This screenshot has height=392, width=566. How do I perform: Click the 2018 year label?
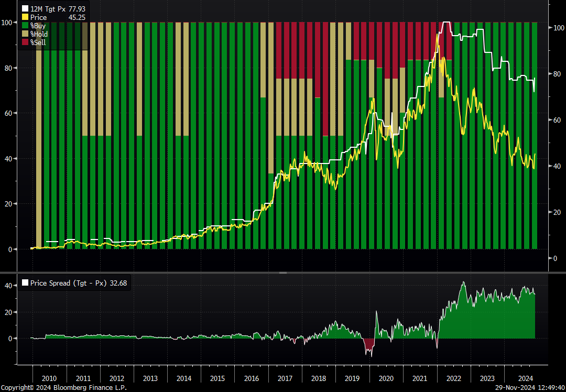pos(319,378)
